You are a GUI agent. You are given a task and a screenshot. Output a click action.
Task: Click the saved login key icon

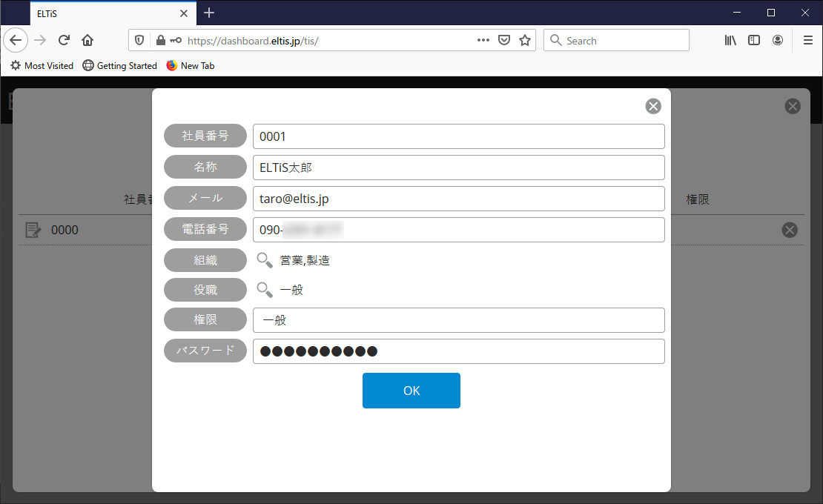point(176,40)
